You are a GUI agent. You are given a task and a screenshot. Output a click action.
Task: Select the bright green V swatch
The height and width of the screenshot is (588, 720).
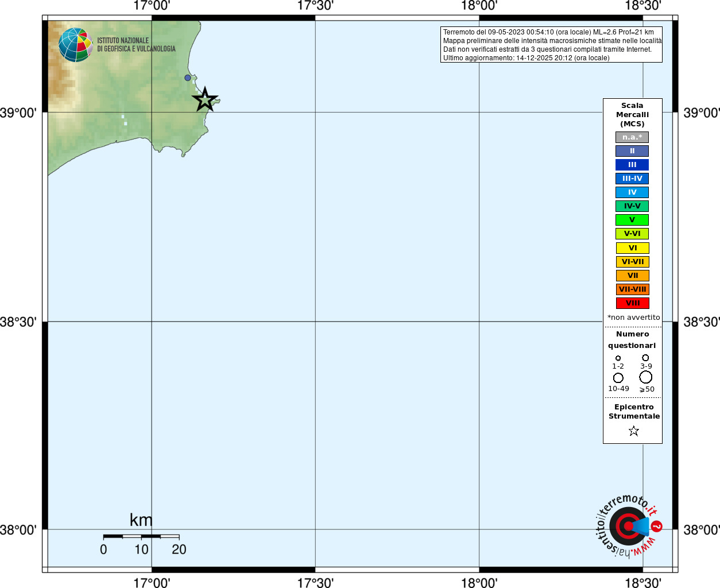pos(632,220)
